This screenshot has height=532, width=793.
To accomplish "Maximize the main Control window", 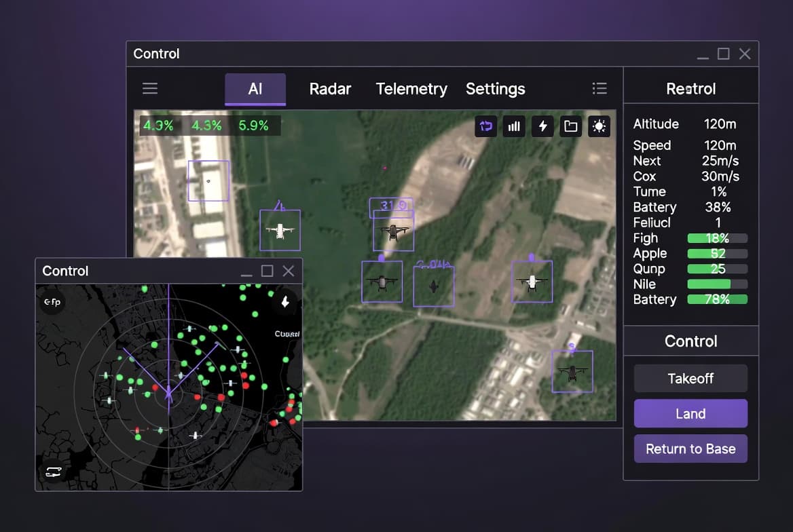I will pos(724,54).
